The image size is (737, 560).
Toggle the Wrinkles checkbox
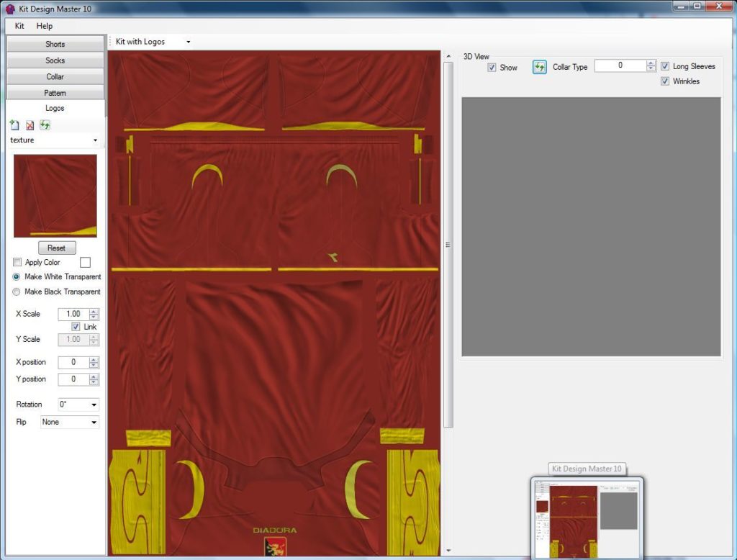[665, 81]
